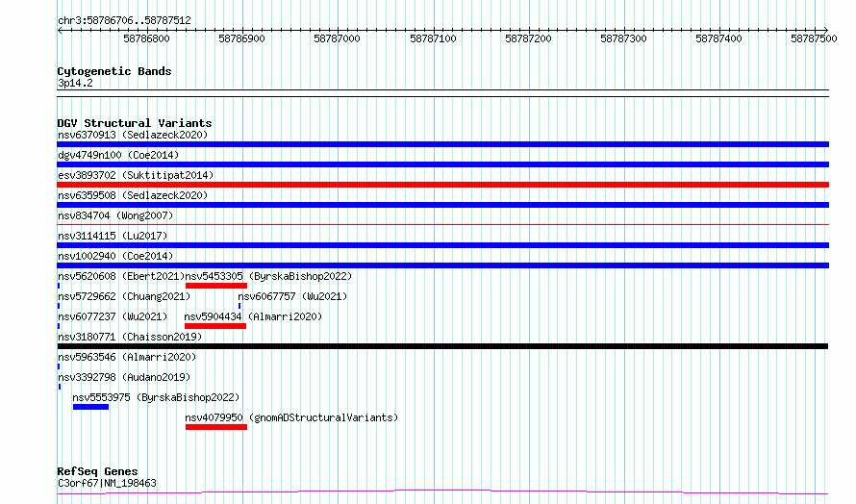This screenshot has height=504, width=856.
Task: Open nsv6067757 (Wu2021) variant
Action: [x=292, y=296]
